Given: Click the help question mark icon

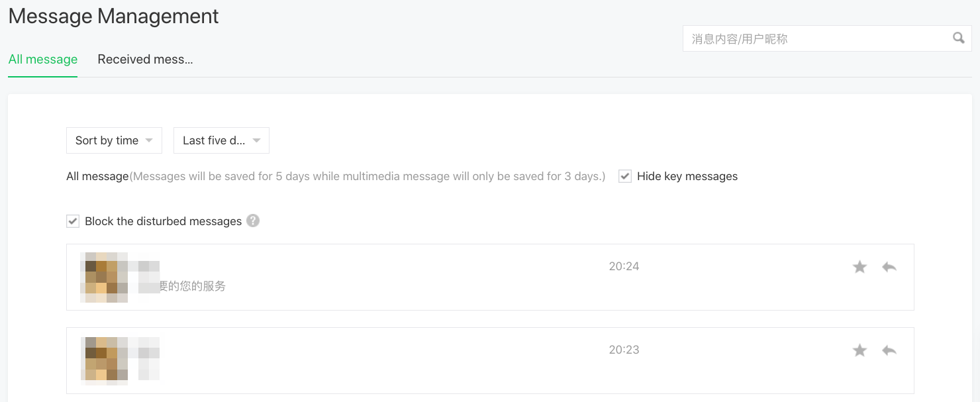Looking at the screenshot, I should (253, 221).
